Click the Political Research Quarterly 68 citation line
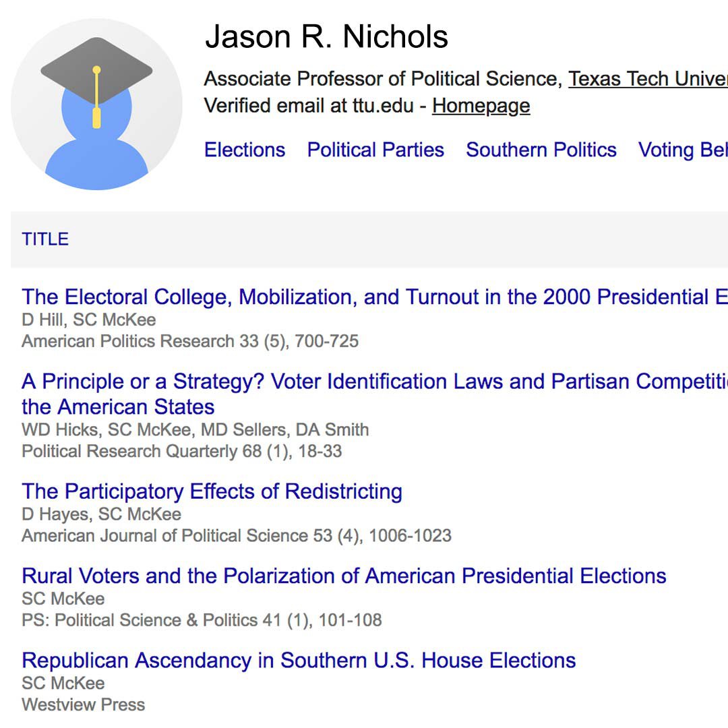The width and height of the screenshot is (728, 728). [182, 451]
